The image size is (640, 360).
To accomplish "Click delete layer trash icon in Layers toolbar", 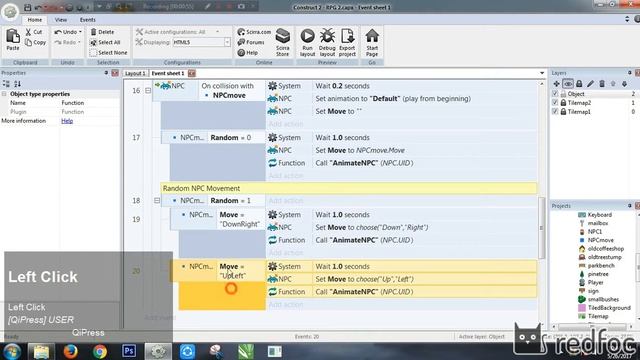I will [x=602, y=84].
